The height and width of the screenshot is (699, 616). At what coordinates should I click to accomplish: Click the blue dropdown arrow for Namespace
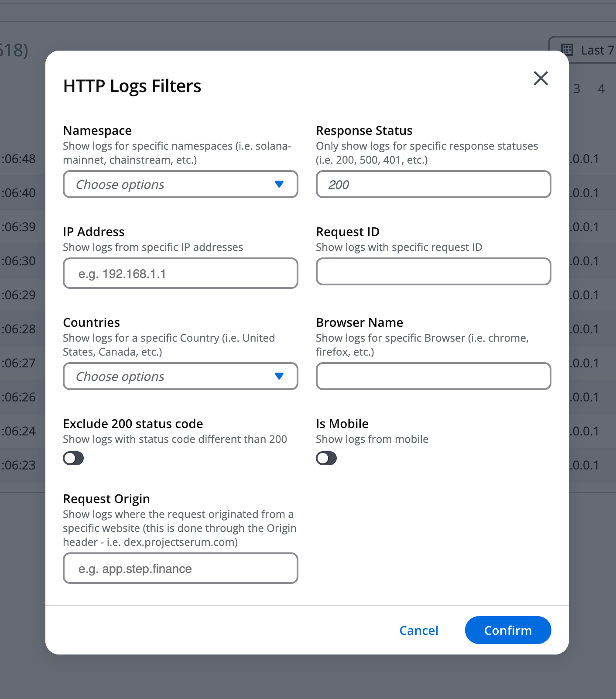(280, 184)
